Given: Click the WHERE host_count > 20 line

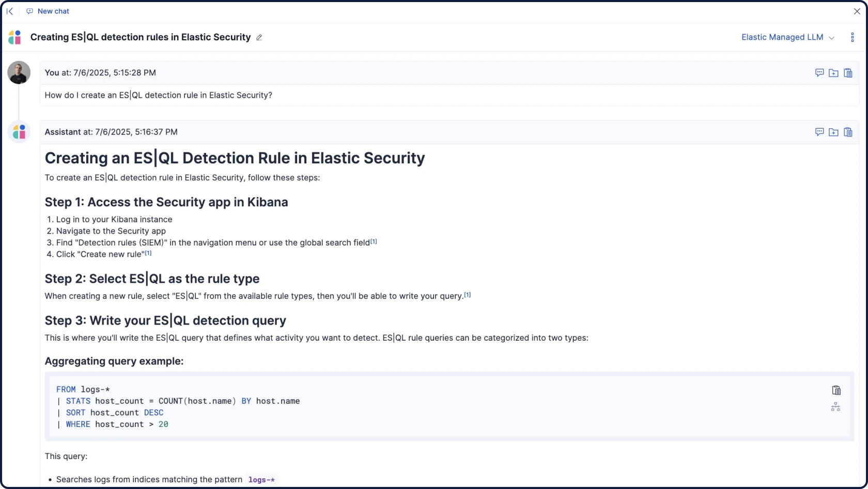Looking at the screenshot, I should 113,424.
